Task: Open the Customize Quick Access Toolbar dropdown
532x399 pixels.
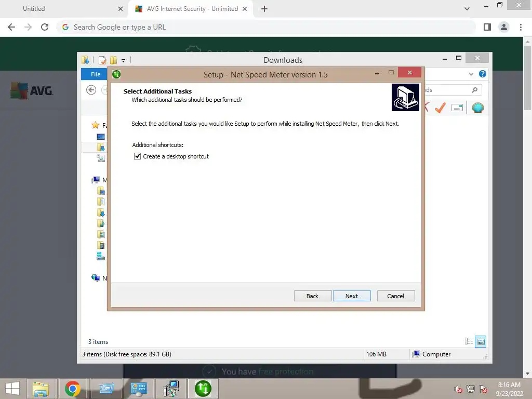Action: [124, 61]
